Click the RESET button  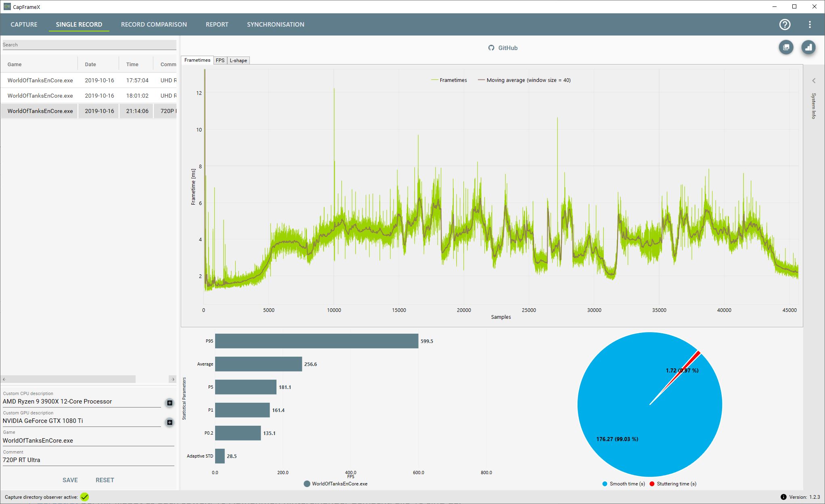coord(105,480)
